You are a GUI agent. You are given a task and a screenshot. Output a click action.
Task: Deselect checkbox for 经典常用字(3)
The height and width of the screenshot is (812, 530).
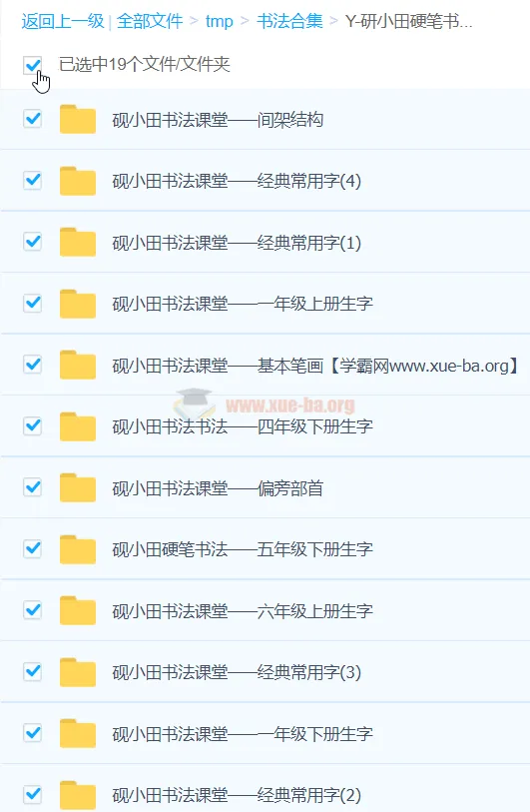33,671
